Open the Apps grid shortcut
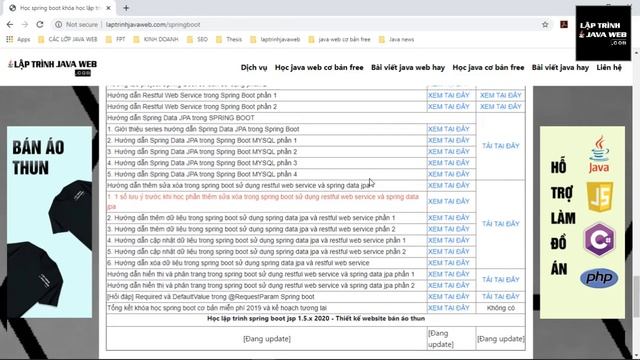This screenshot has height=360, width=640. click(18, 40)
